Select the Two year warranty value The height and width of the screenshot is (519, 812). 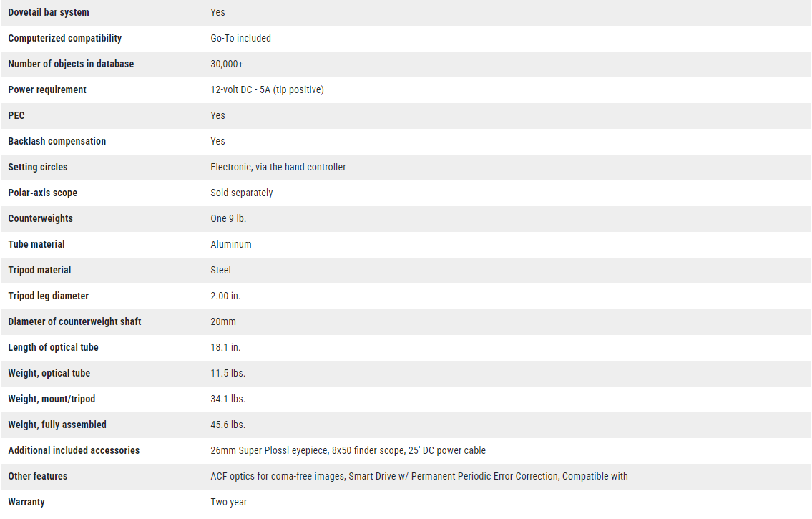click(x=229, y=503)
